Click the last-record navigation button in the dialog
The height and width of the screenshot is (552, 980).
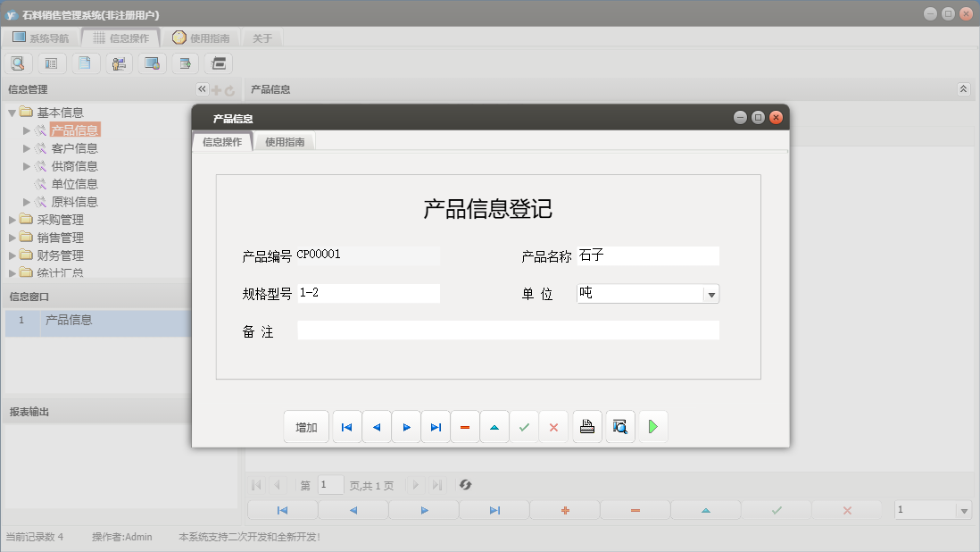[436, 426]
